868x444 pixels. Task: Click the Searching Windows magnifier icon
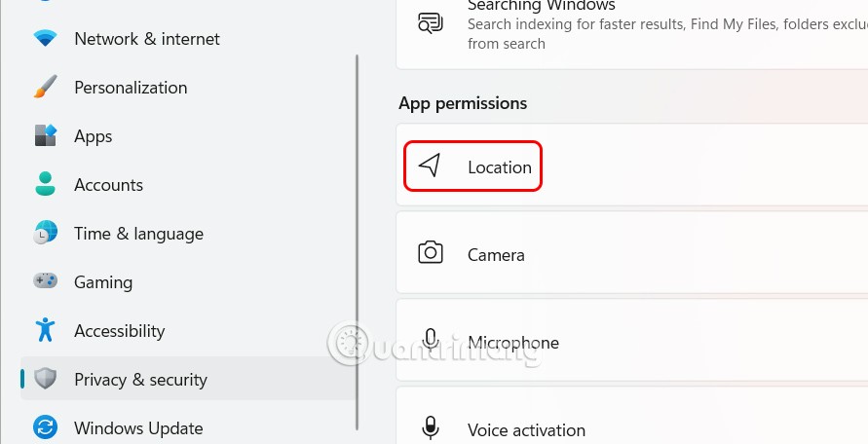point(430,23)
